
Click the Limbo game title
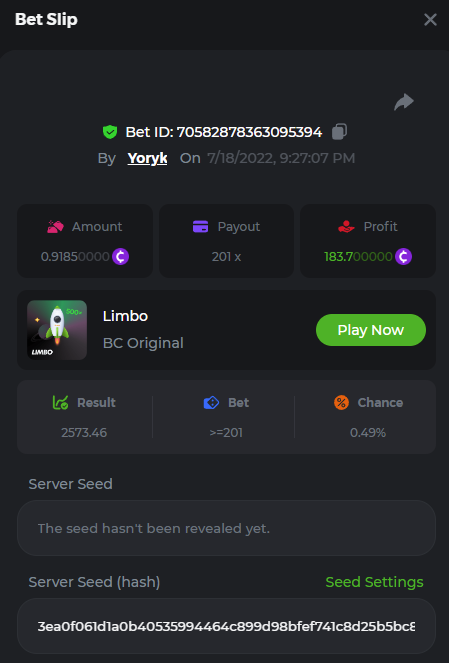coord(125,316)
